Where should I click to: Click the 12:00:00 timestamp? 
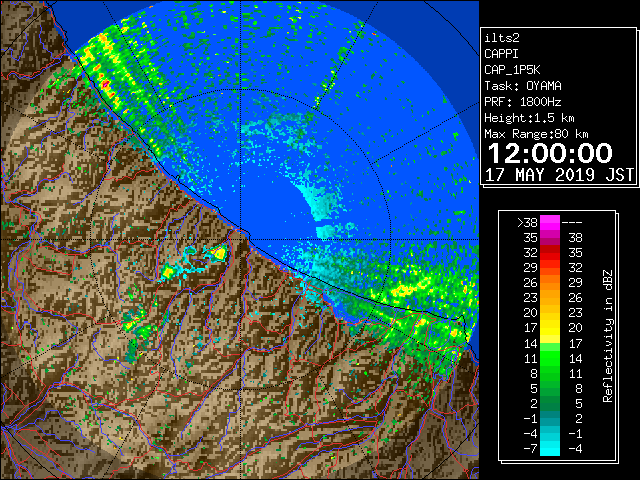point(550,153)
